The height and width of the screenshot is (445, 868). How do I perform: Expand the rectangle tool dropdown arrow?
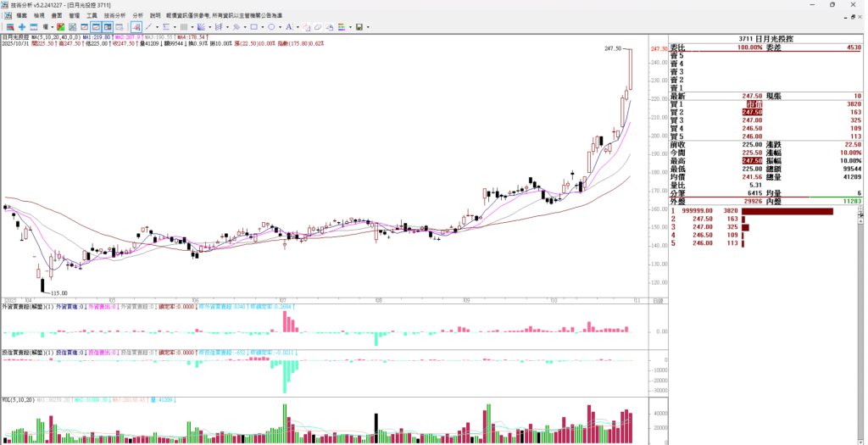[x=261, y=27]
